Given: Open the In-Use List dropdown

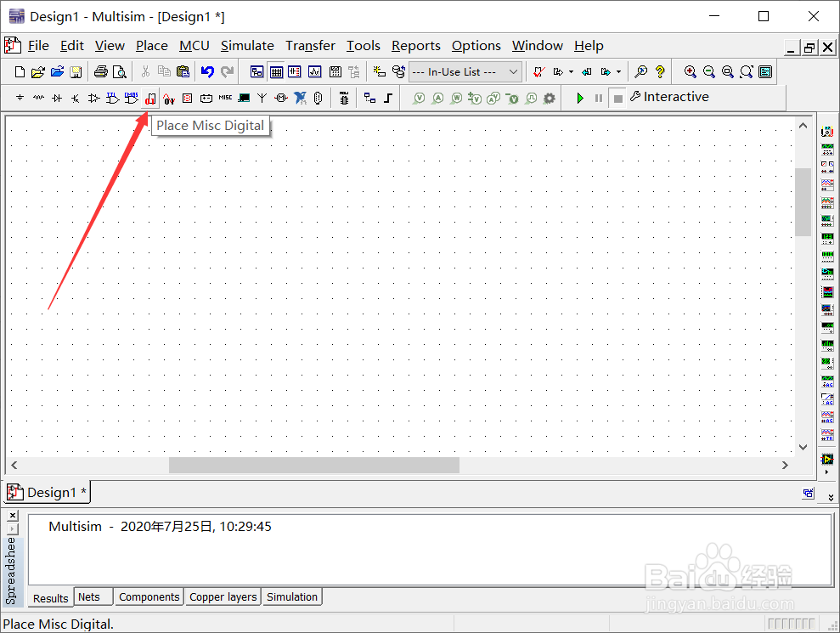Looking at the screenshot, I should pos(465,72).
